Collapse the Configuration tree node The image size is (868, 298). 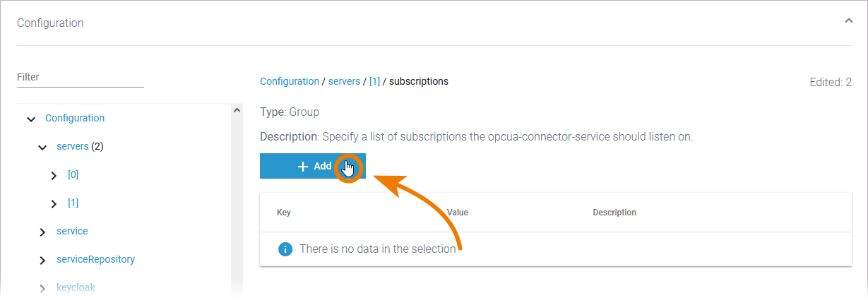click(30, 119)
